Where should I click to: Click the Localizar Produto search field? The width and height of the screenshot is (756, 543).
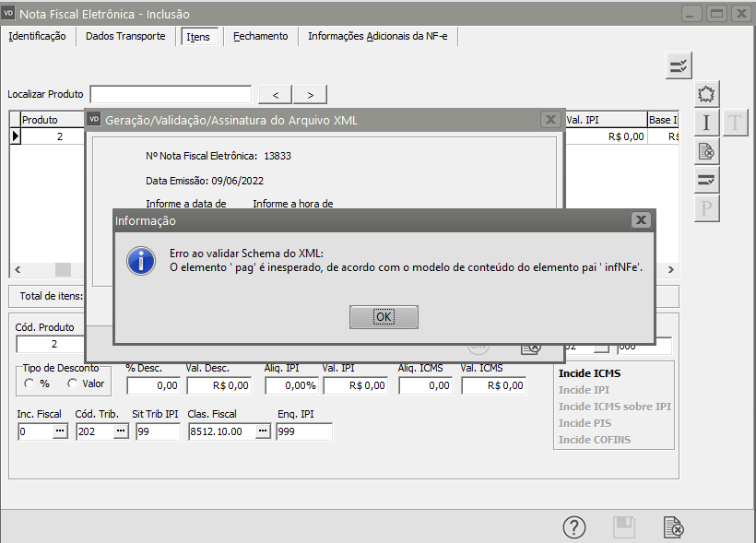click(171, 94)
